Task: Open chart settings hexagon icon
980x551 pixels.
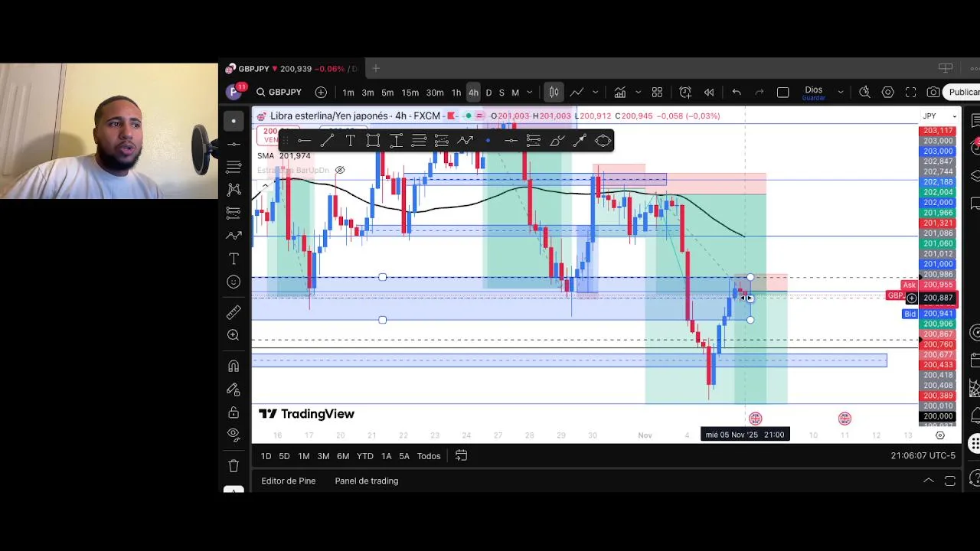Action: [x=887, y=93]
